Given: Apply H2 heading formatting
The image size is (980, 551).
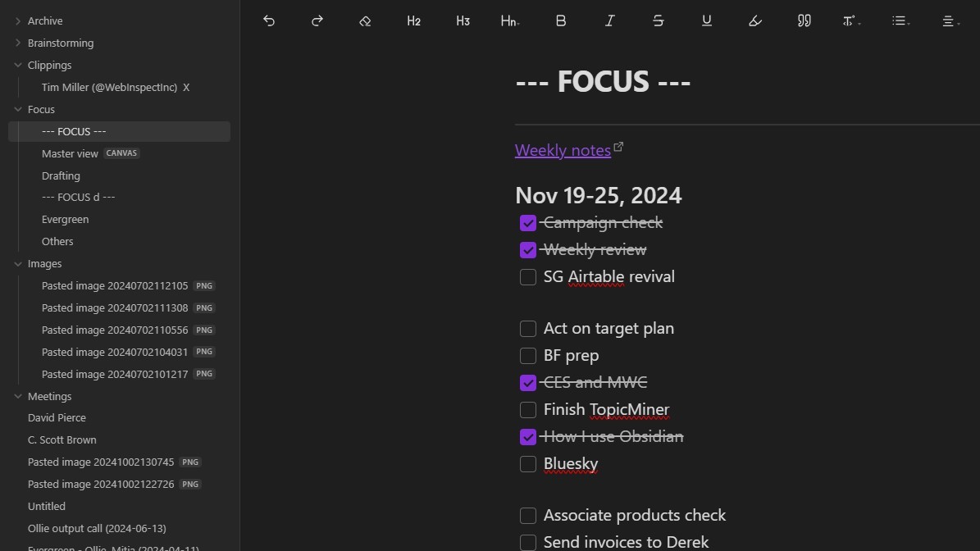Looking at the screenshot, I should [x=414, y=21].
